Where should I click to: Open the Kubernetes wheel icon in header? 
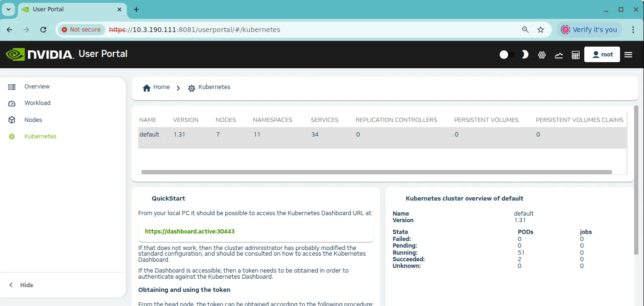click(542, 55)
